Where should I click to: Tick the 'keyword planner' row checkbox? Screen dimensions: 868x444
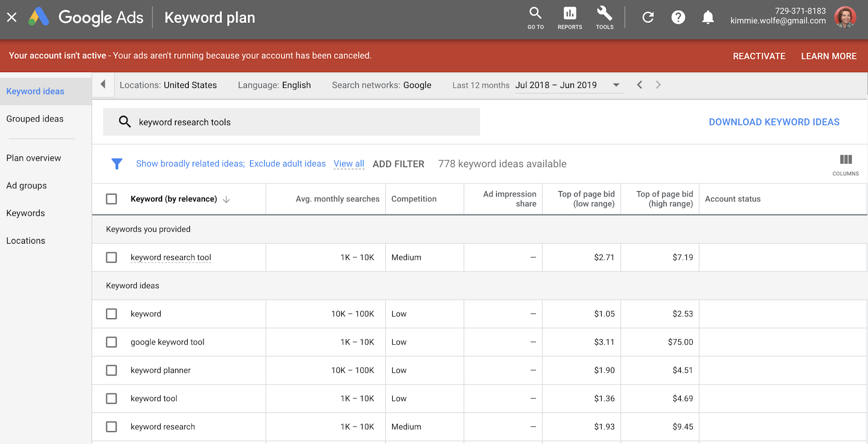pyautogui.click(x=111, y=370)
